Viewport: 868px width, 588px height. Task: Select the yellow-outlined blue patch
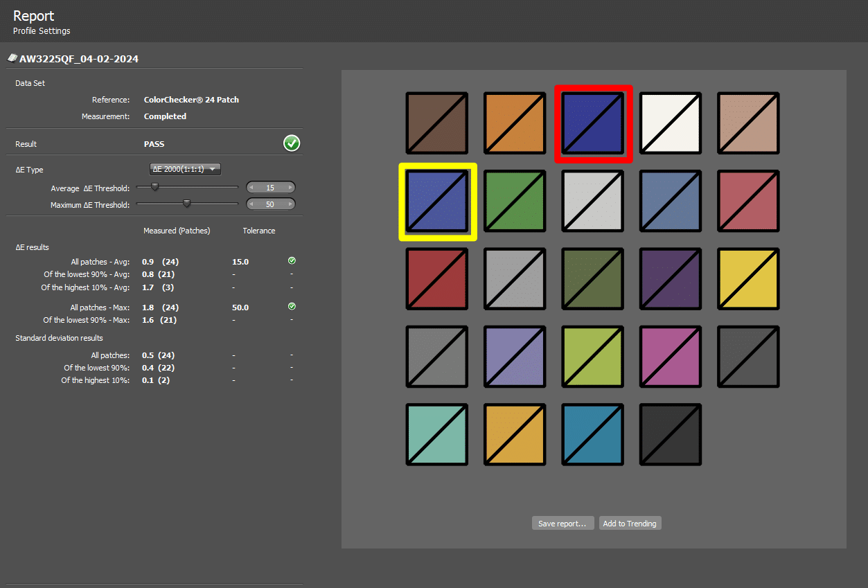coord(437,201)
